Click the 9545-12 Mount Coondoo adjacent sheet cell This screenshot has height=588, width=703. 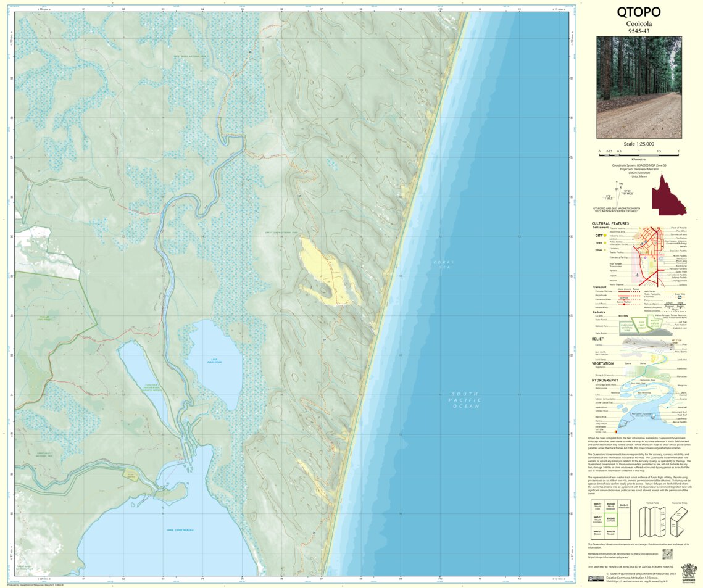pos(597,518)
